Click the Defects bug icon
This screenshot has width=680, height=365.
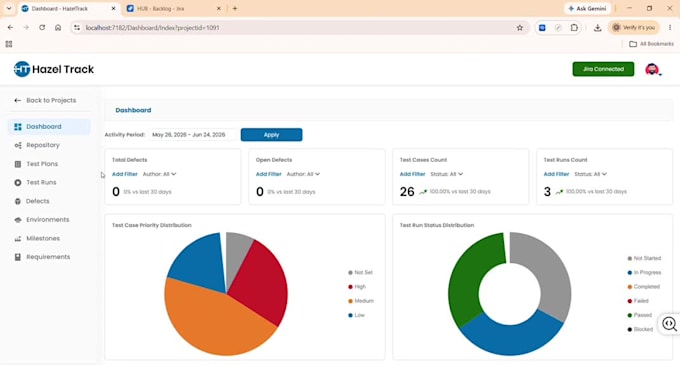coord(18,201)
